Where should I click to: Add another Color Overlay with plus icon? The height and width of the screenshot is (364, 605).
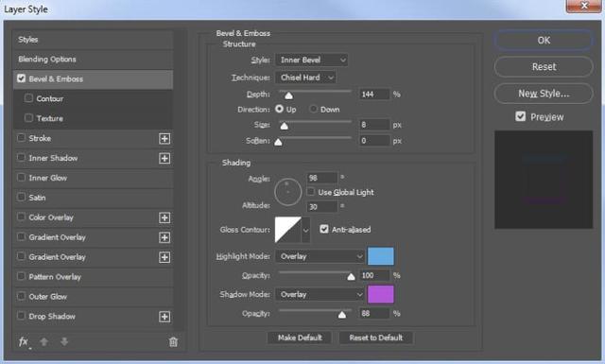pos(164,217)
